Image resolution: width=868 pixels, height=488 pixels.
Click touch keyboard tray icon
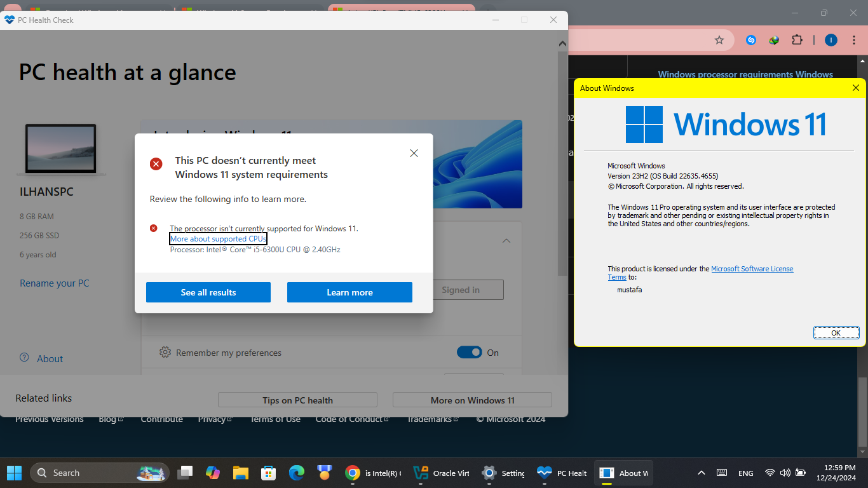tap(722, 473)
